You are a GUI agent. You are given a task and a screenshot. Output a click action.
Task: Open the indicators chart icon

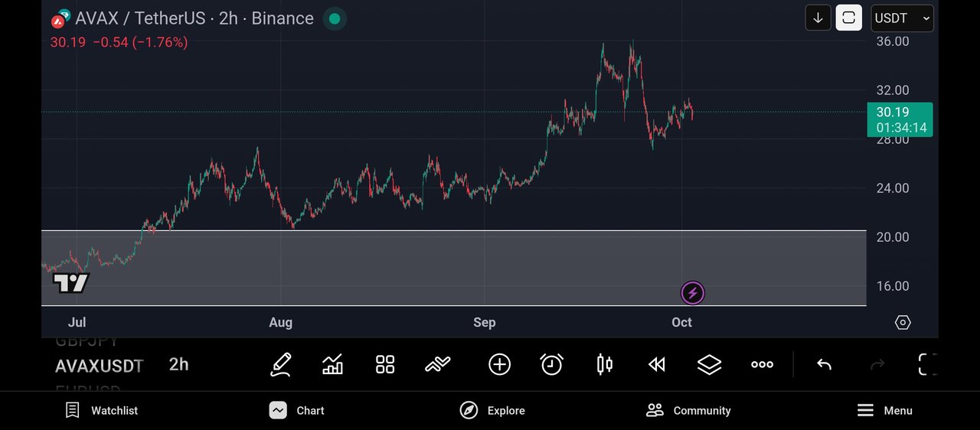(x=332, y=365)
